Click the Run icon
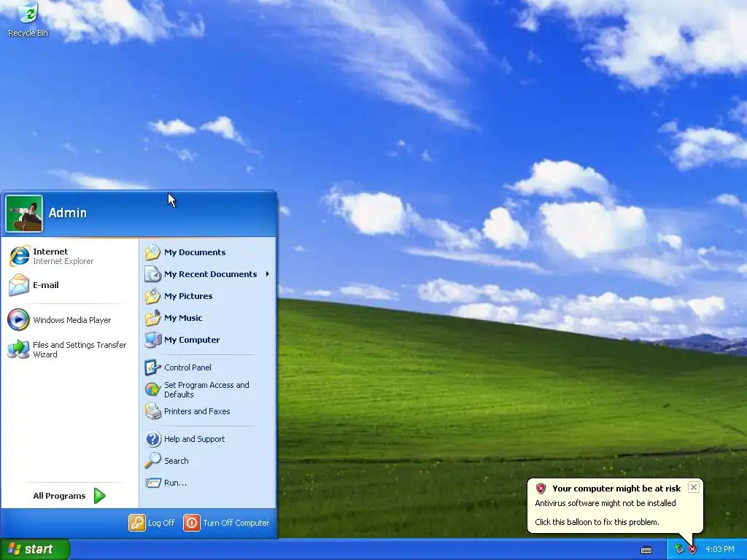The height and width of the screenshot is (560, 747). pyautogui.click(x=153, y=483)
